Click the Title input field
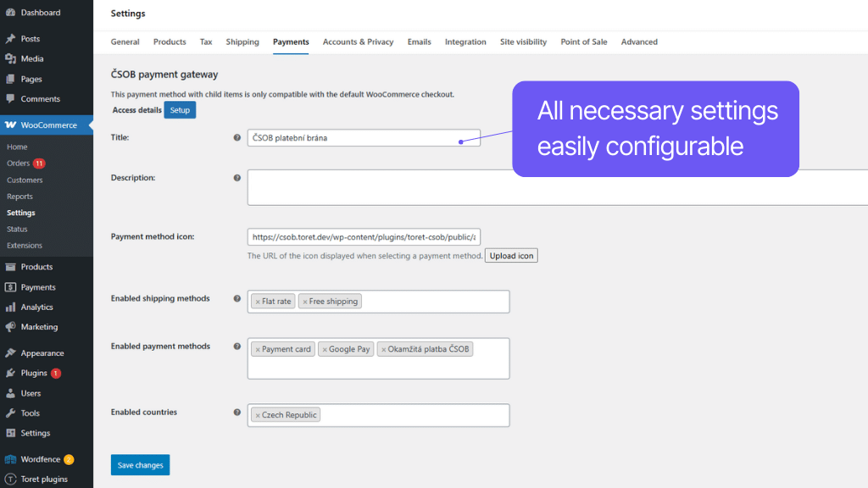868x488 pixels. click(x=364, y=138)
